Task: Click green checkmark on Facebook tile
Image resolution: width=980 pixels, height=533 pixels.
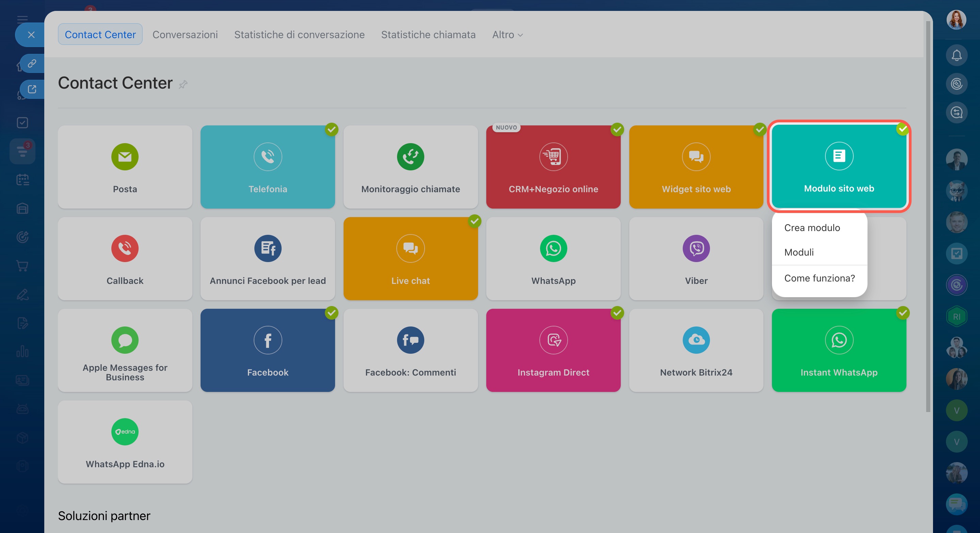Action: (x=331, y=313)
